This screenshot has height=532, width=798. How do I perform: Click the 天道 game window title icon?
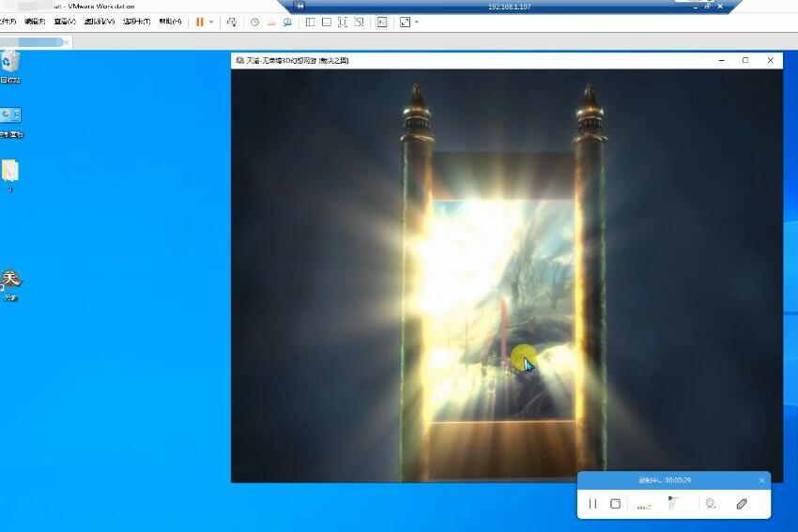click(x=239, y=61)
